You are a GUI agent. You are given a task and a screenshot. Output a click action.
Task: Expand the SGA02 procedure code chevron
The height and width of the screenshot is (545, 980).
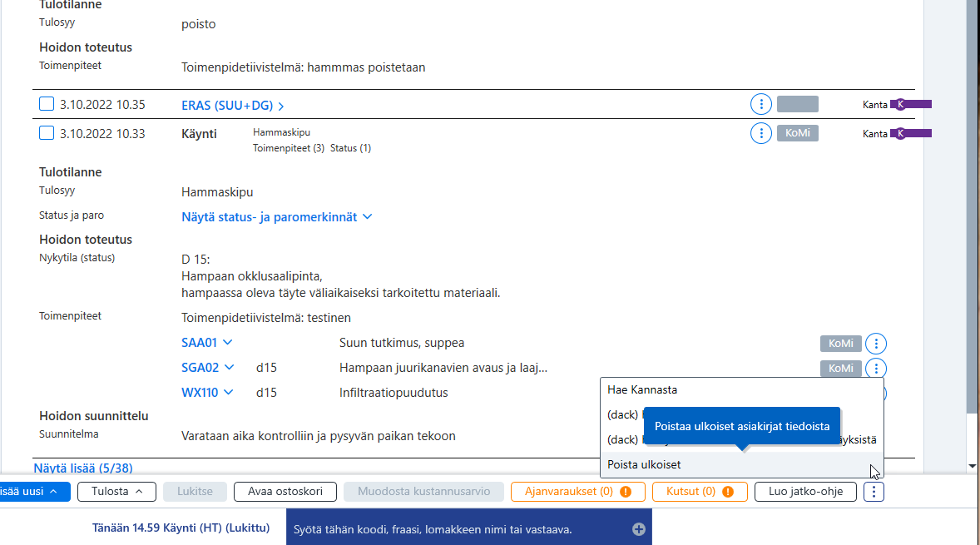click(230, 368)
